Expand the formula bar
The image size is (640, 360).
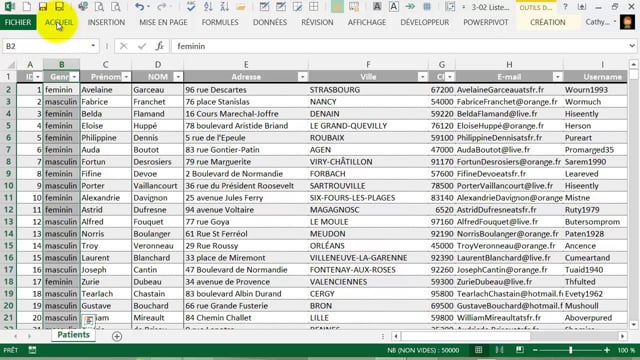(x=632, y=46)
